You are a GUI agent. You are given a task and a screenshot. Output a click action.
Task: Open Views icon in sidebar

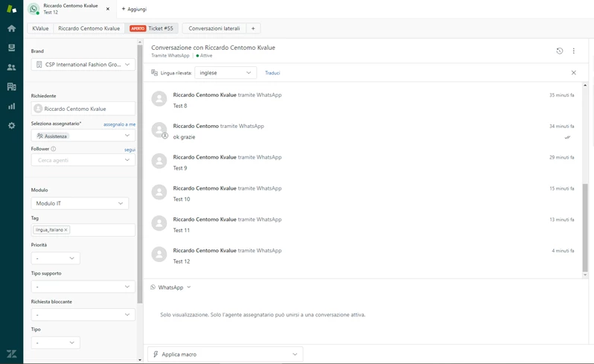[x=11, y=48]
